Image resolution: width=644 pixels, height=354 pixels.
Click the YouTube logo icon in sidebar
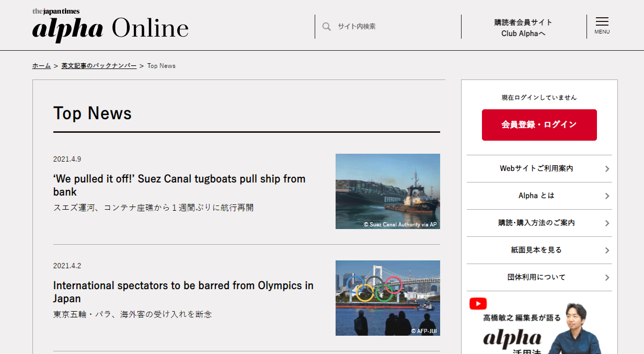(x=478, y=303)
